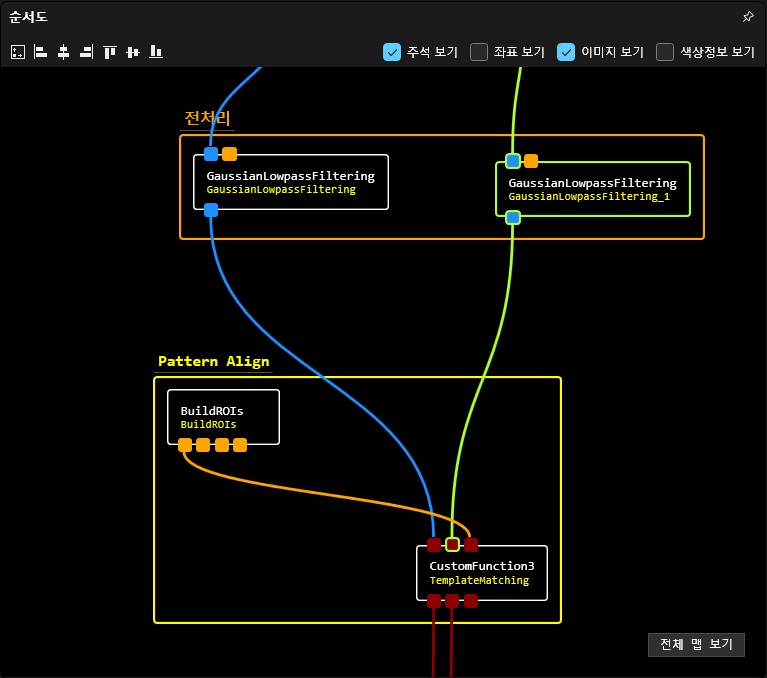This screenshot has height=678, width=767.
Task: Pin the 순서도 panel
Action: 747,17
